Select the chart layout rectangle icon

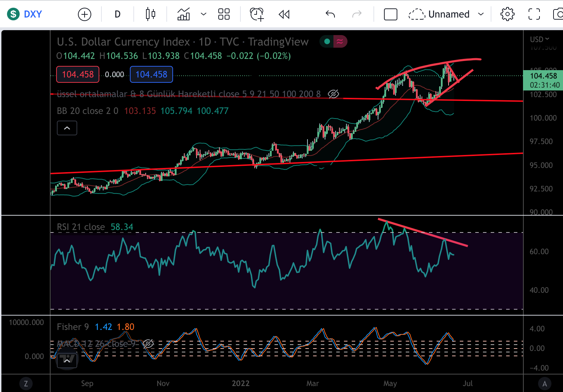pos(391,14)
